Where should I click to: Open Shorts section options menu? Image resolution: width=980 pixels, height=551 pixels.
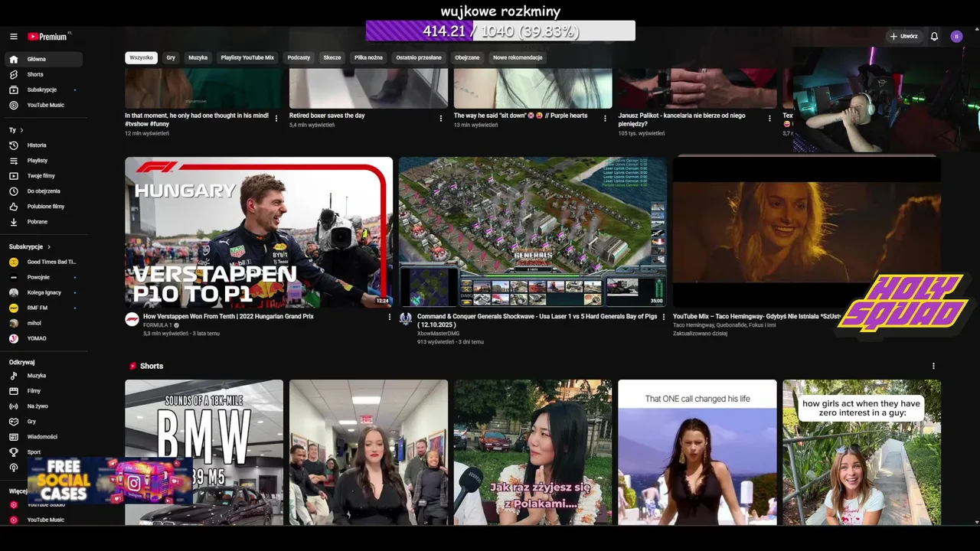click(x=933, y=366)
